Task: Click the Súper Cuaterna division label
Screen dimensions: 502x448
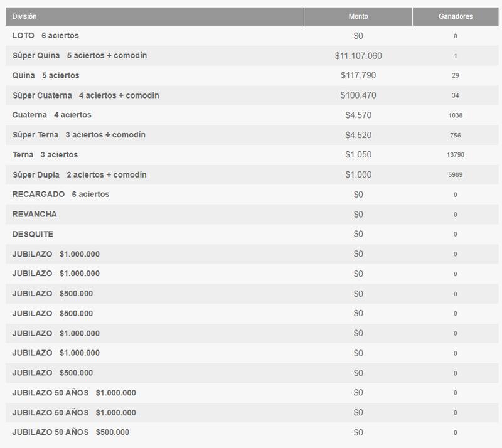Action: click(85, 95)
